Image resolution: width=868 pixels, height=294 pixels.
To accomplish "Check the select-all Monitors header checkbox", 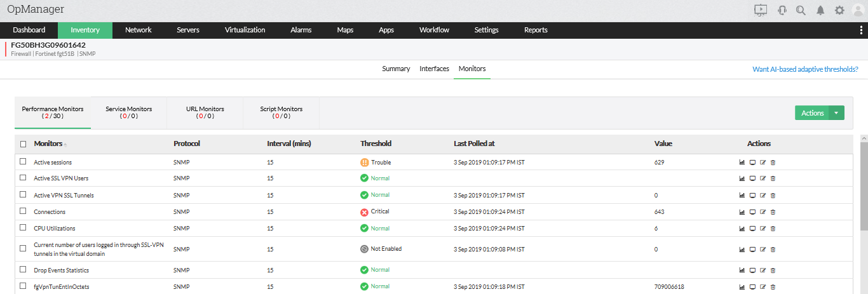I will click(23, 144).
